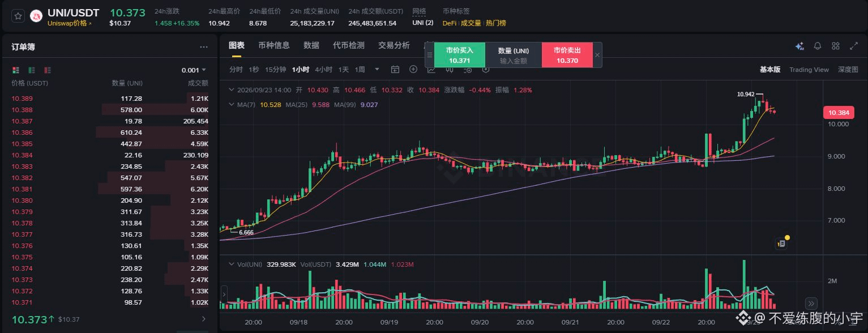Select the 4小时 interval
Image resolution: width=868 pixels, height=333 pixels.
click(324, 70)
